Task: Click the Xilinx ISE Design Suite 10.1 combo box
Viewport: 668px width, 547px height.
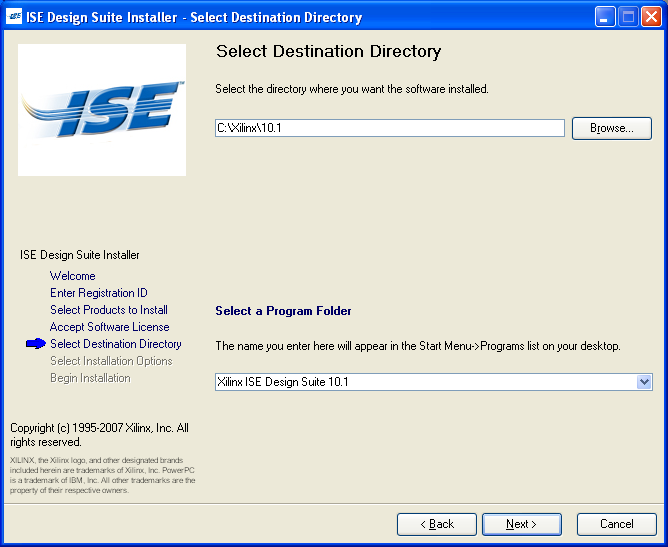Action: click(425, 382)
